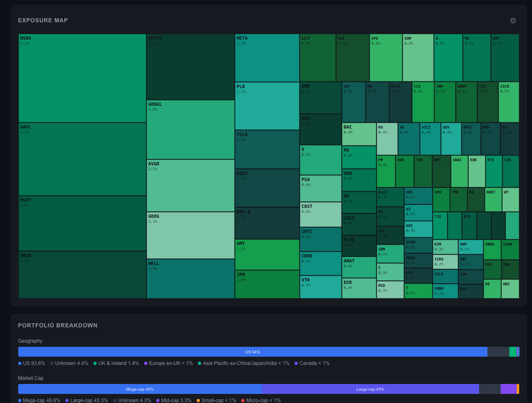Image resolution: width=532 pixels, height=403 pixels.
Task: Click the AVGO tile
Action: tap(190, 186)
